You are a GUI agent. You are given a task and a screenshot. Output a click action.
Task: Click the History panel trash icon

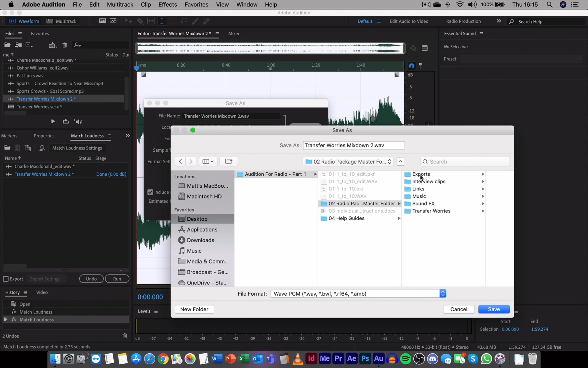[124, 336]
